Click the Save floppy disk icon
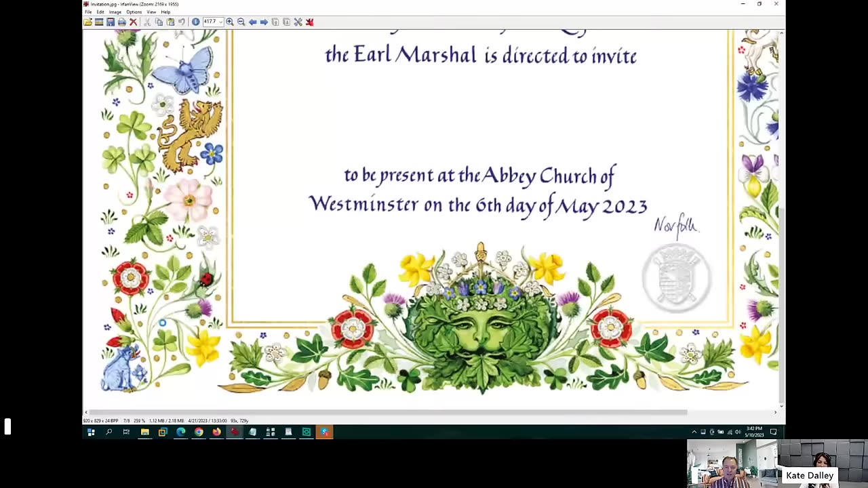This screenshot has height=488, width=868. tap(111, 22)
